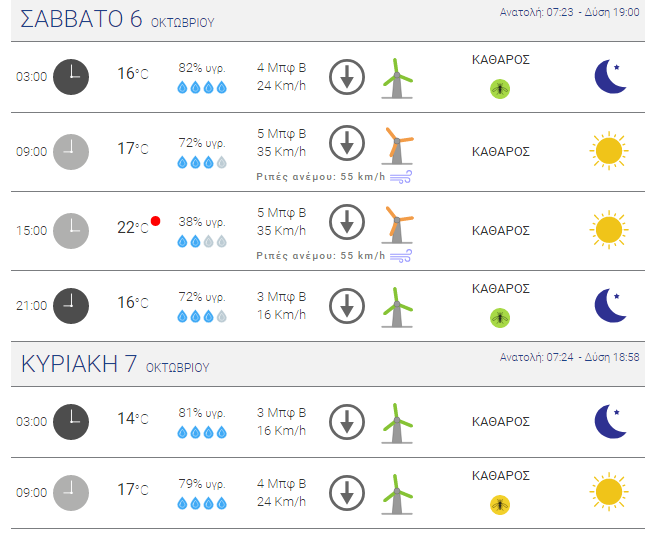Click Ριπές ανέμου 55 km/h at 15:00
654x537 pixels.
point(320,256)
